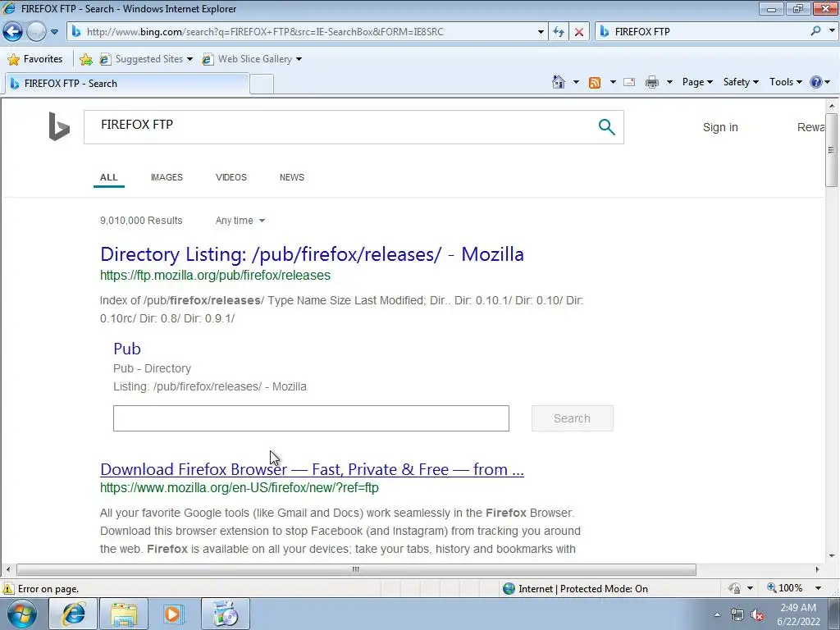
Task: Click the Internet Explorer taskbar icon
Action: tap(73, 614)
